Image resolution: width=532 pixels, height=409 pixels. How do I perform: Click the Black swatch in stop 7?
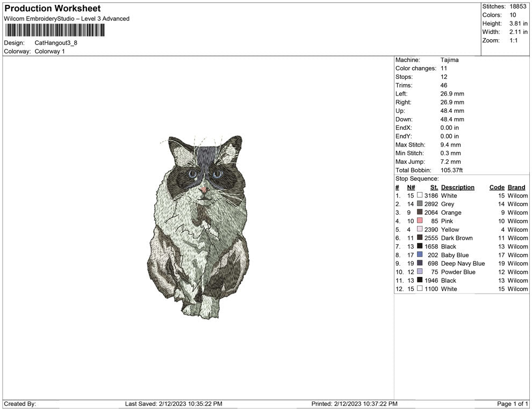[x=420, y=246]
